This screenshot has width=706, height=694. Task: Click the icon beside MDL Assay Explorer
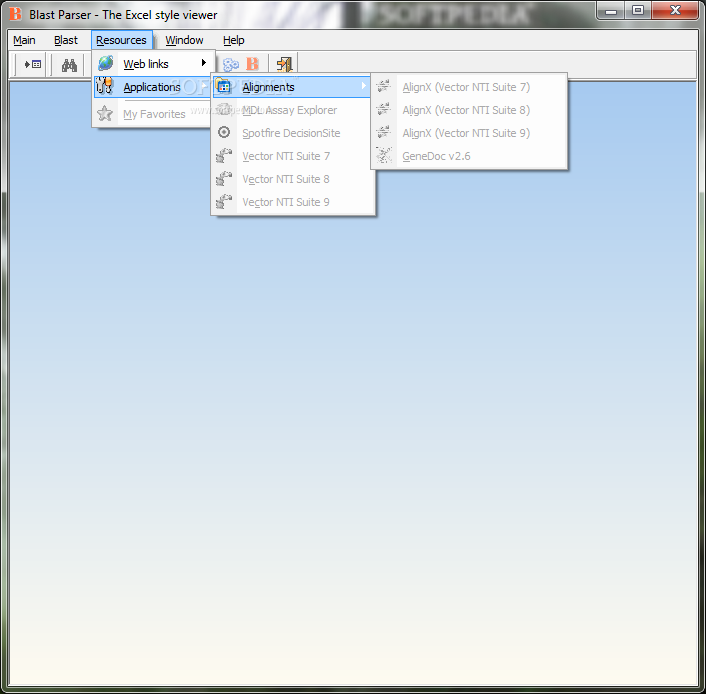(x=224, y=109)
